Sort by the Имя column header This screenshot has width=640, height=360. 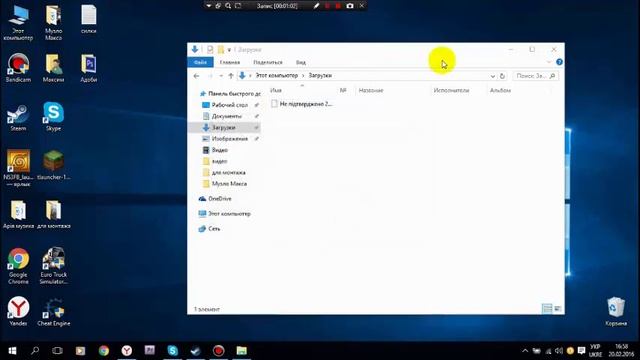(276, 90)
